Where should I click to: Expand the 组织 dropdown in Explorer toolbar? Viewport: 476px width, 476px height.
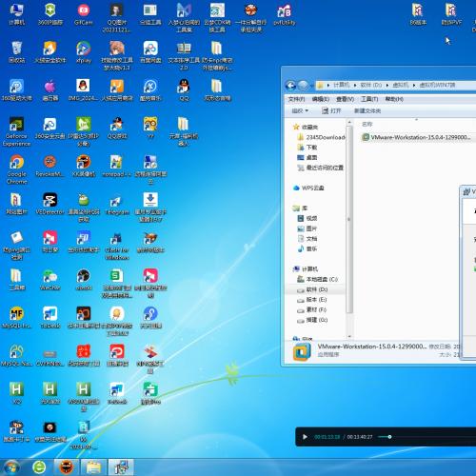(x=300, y=110)
